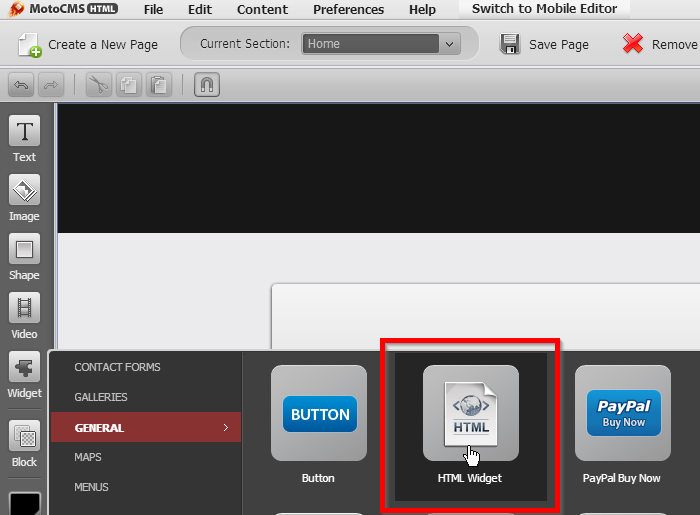Add the Button widget
The height and width of the screenshot is (515, 700).
[x=319, y=413]
